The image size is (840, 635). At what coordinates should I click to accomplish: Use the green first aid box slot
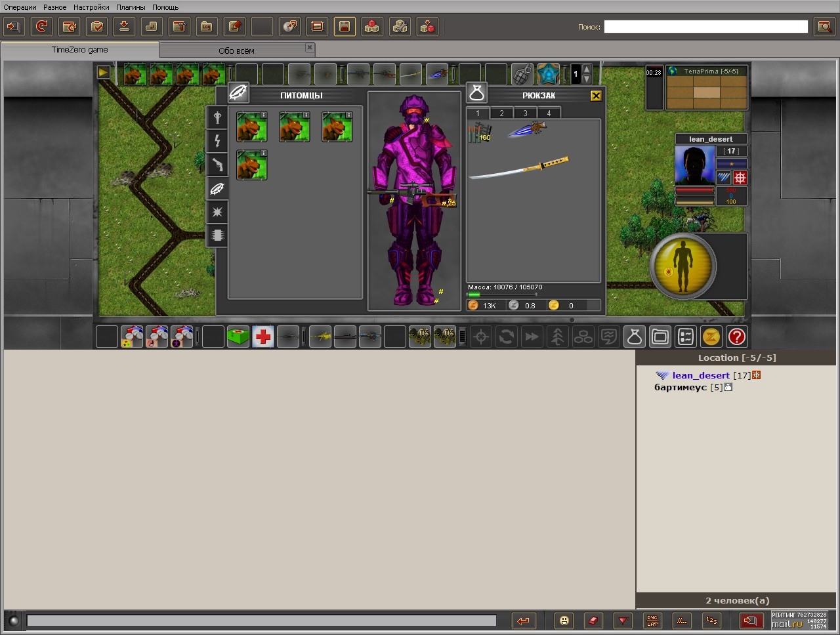point(238,337)
